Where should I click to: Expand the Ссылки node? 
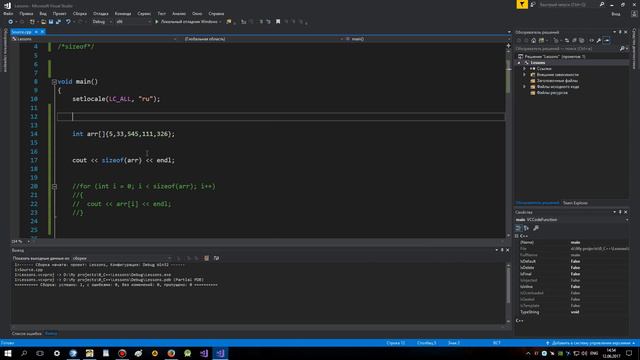coord(524,69)
